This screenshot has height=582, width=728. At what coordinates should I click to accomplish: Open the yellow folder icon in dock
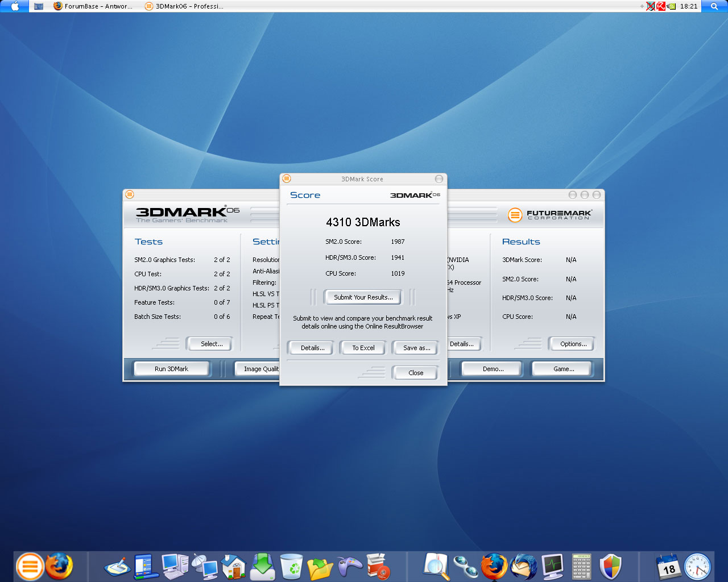[x=320, y=567]
